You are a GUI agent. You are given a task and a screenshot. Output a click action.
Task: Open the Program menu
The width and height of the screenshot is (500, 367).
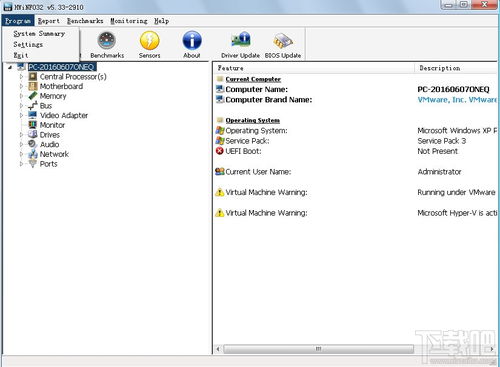18,21
